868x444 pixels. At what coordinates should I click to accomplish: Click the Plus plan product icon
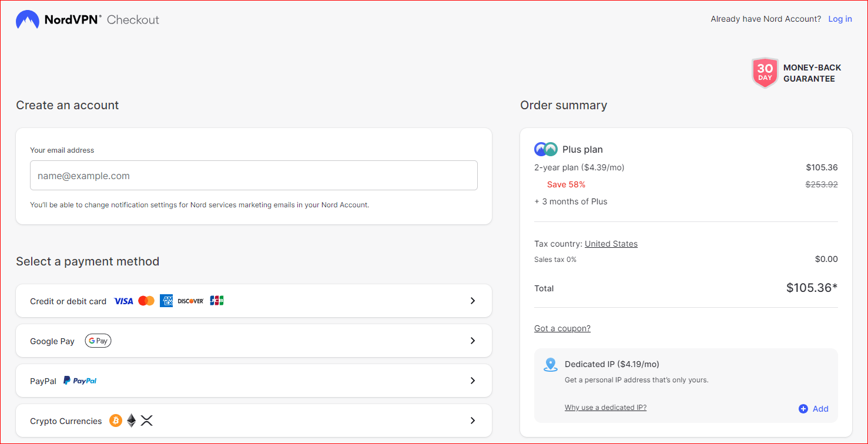click(x=545, y=149)
